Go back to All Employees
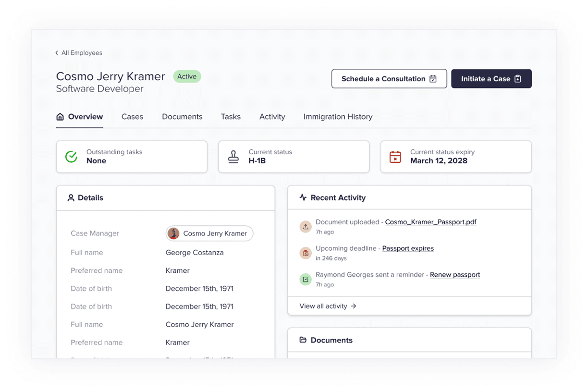588x392 pixels. 78,53
